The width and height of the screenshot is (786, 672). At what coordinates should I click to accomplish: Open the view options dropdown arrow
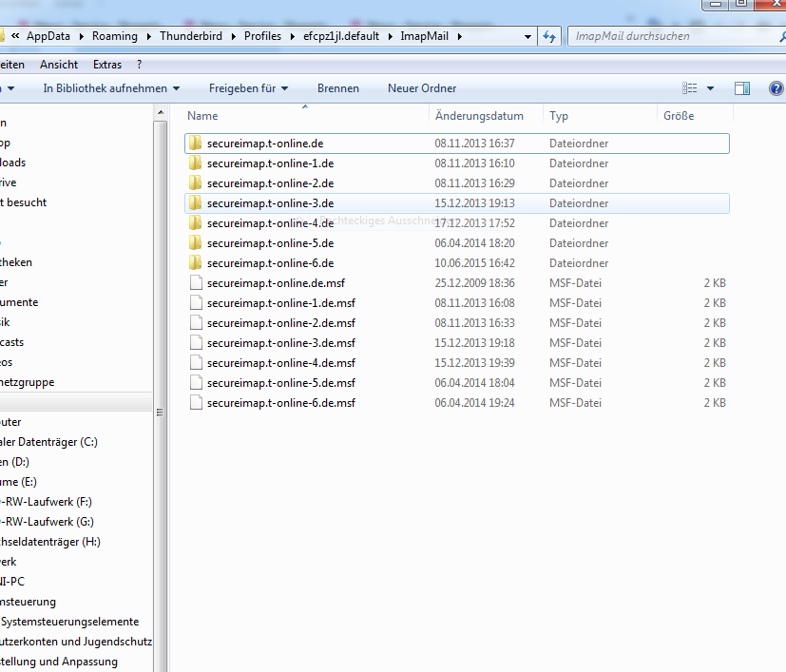click(x=710, y=88)
